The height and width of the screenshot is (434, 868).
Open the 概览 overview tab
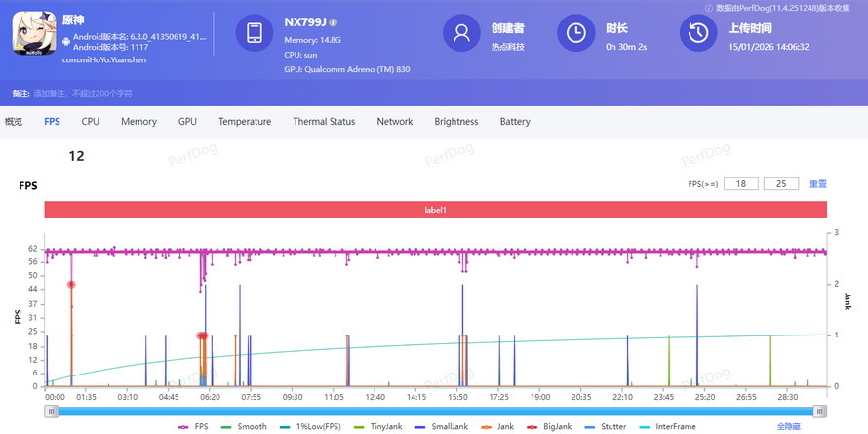click(x=14, y=122)
